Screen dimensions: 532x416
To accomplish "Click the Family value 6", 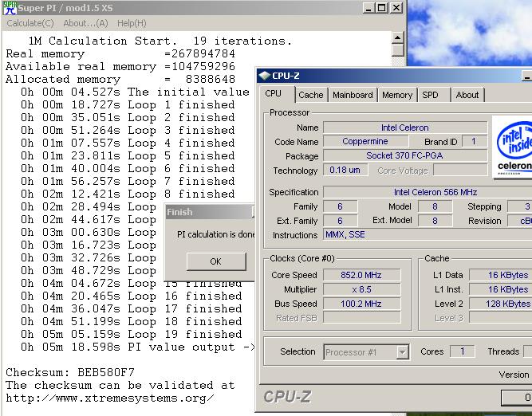I will pos(341,206).
